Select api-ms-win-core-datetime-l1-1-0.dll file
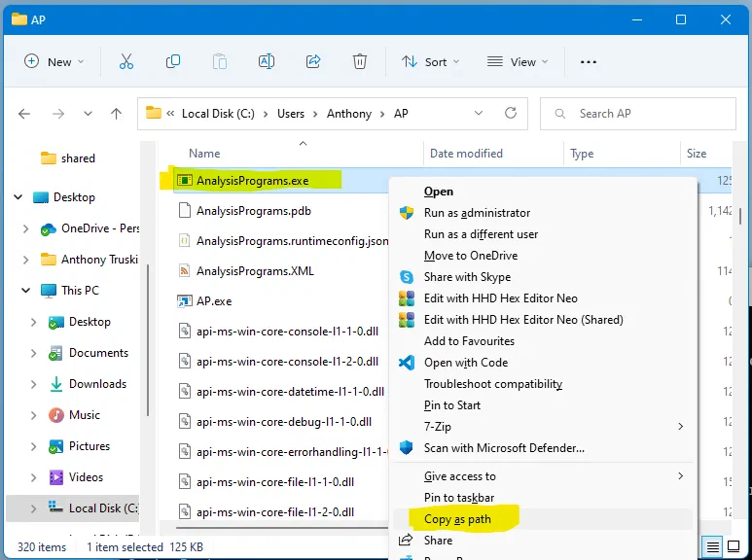Screen dimensions: 752x560 click(290, 392)
